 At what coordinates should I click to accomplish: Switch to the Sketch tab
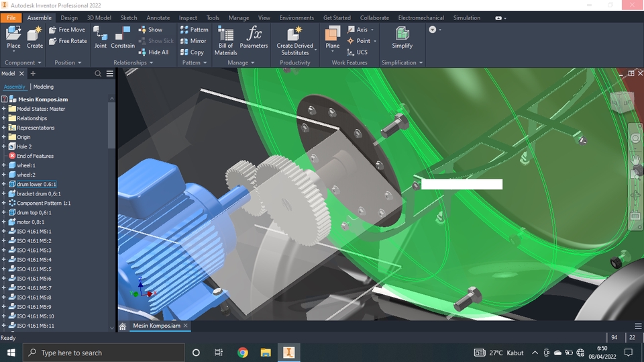click(x=129, y=17)
